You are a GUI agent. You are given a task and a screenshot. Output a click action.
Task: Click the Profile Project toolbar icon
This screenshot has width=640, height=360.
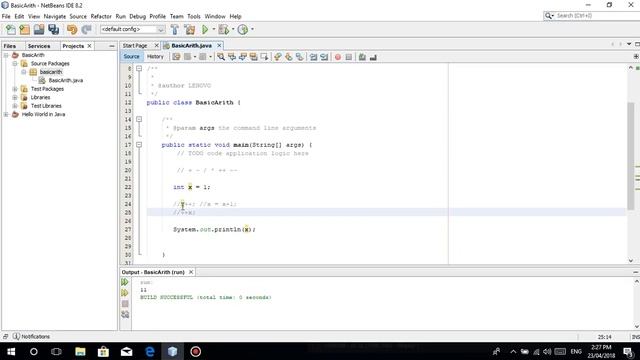(243, 29)
